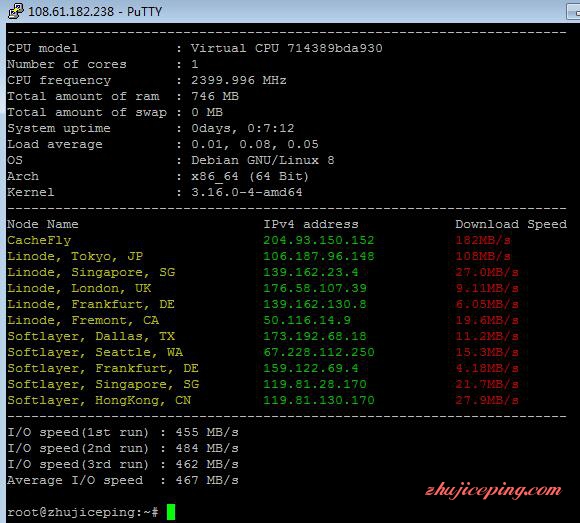
Task: Select IP address '173.192.68.18'
Action: click(x=315, y=336)
